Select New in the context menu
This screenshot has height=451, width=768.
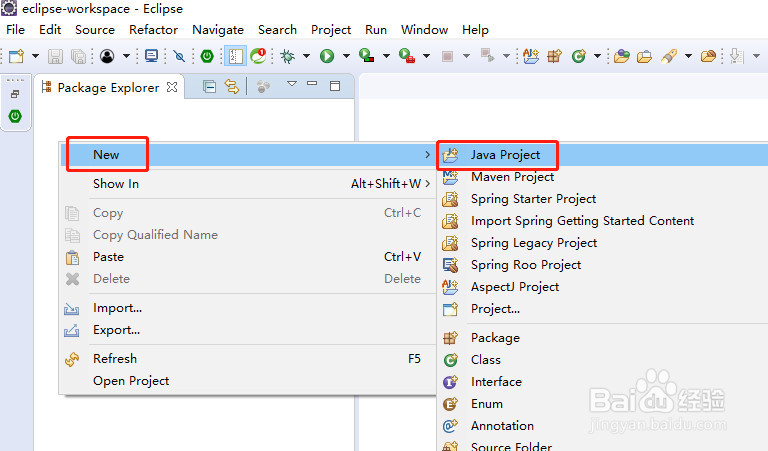pyautogui.click(x=248, y=155)
